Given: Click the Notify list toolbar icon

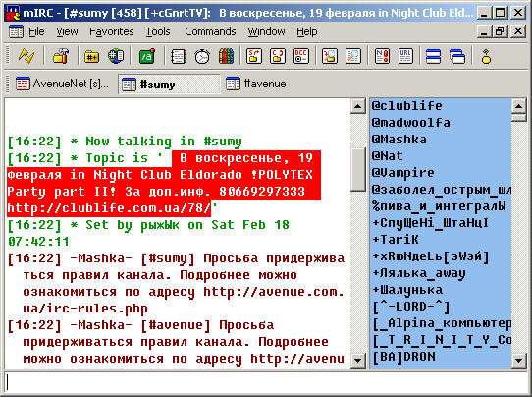Looking at the screenshot, I should pos(382,56).
